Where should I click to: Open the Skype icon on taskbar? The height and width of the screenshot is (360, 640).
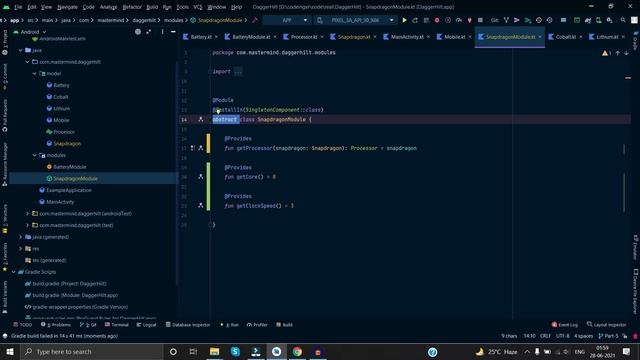pos(235,351)
